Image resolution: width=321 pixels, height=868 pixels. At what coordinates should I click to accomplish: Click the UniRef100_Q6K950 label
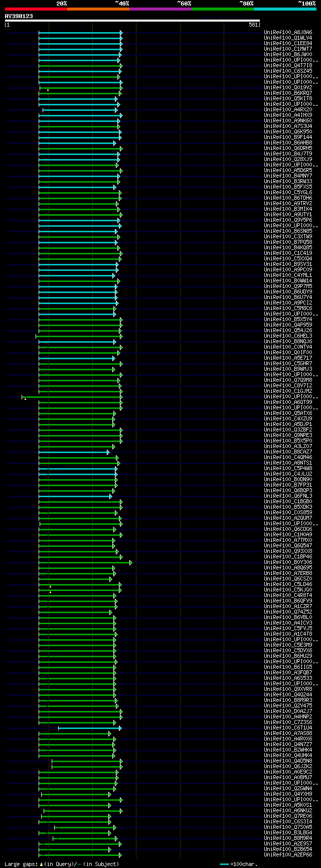click(288, 132)
